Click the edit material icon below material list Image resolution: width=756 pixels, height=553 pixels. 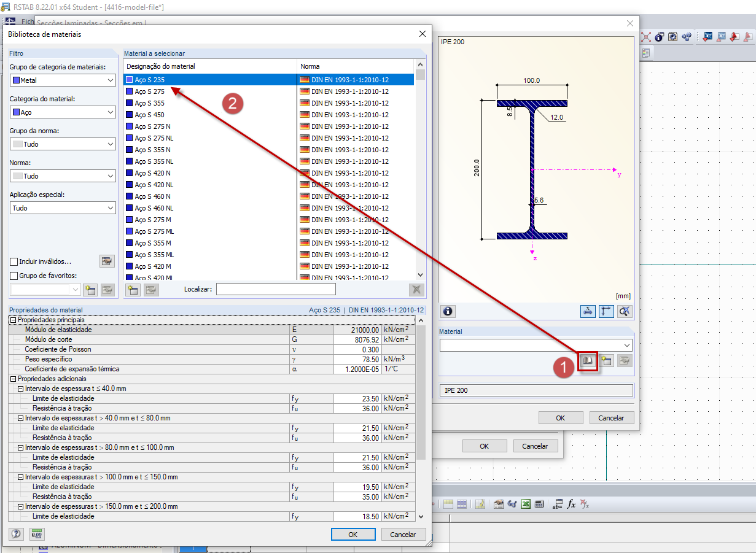click(x=151, y=289)
